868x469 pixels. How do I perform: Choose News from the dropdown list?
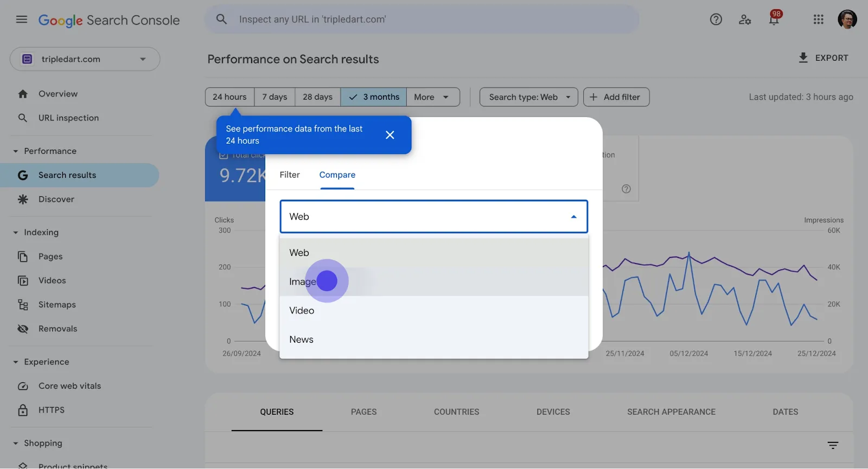[434, 339]
